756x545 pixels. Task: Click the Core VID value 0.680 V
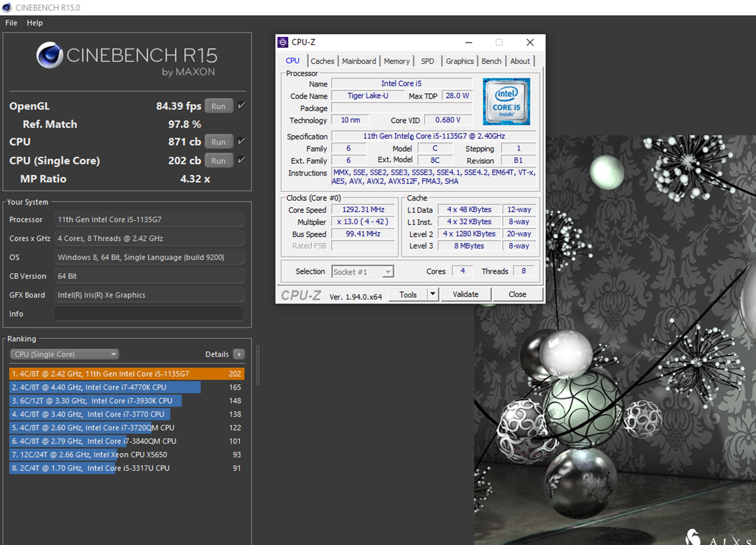click(448, 120)
